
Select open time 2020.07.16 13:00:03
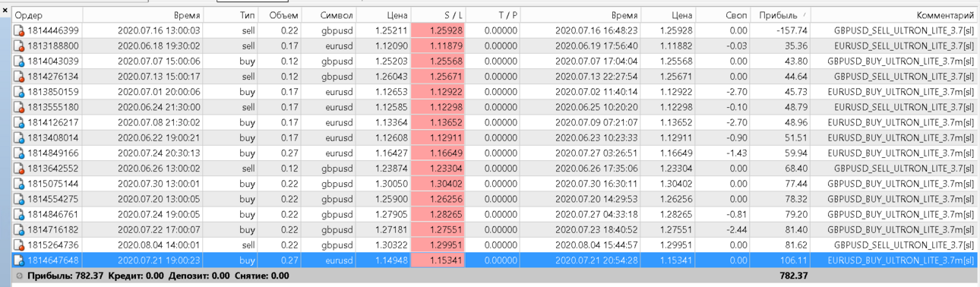pyautogui.click(x=159, y=31)
